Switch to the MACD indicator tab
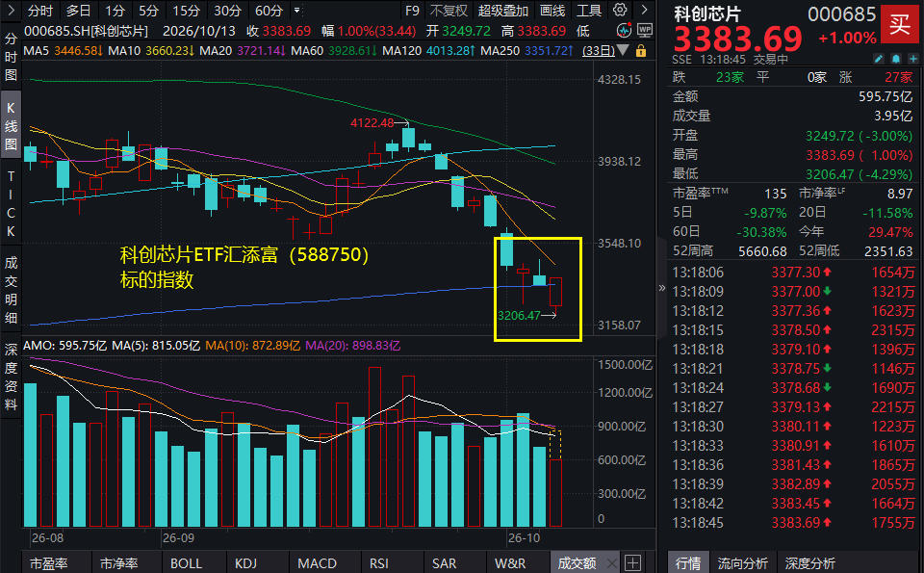Screen dimensions: 924x573 pyautogui.click(x=317, y=563)
